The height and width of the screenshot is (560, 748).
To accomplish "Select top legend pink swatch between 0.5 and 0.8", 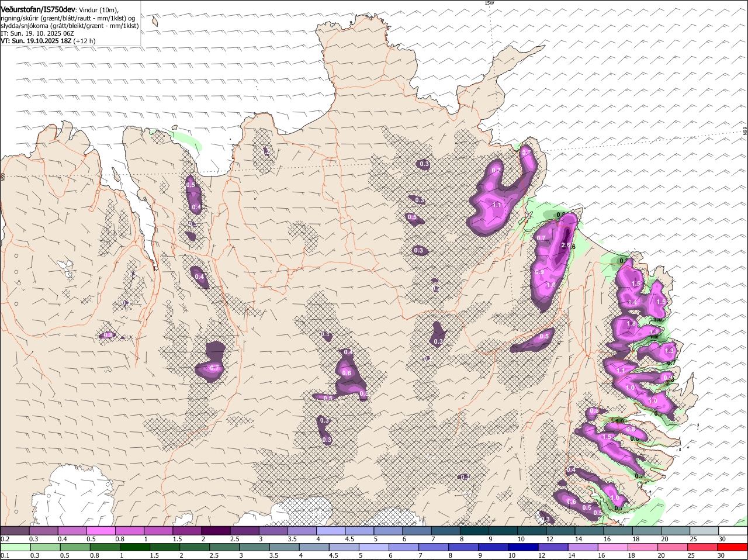I will (101, 530).
